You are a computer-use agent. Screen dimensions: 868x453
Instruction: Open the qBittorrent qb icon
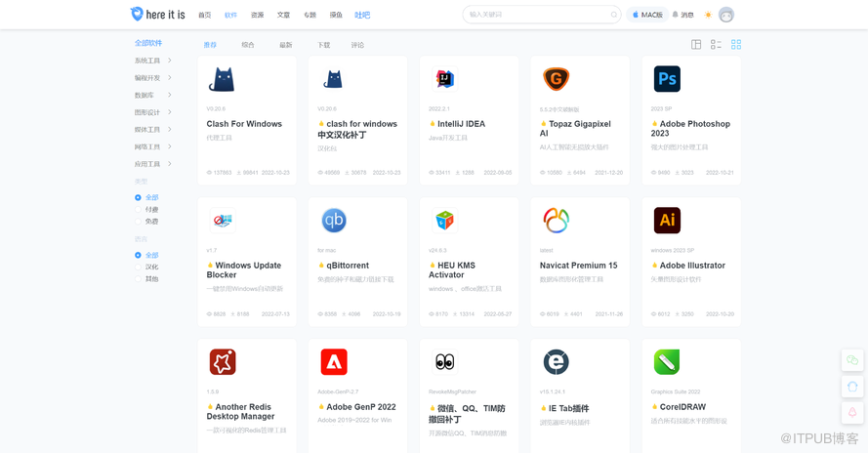(334, 221)
